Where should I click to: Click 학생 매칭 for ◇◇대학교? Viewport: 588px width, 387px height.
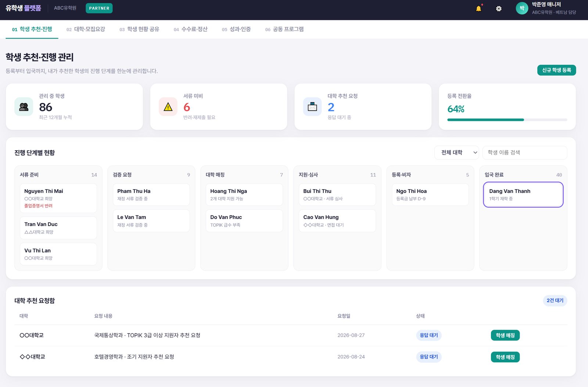pyautogui.click(x=505, y=357)
